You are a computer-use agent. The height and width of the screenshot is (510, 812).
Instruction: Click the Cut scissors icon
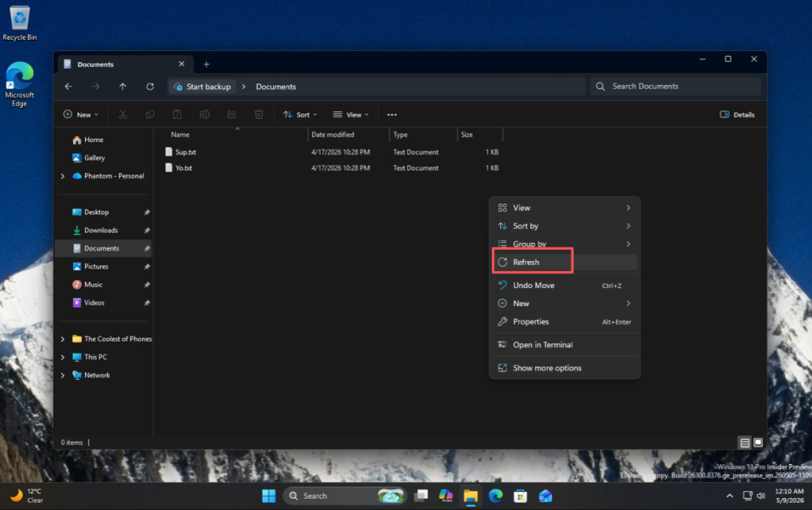tap(123, 114)
